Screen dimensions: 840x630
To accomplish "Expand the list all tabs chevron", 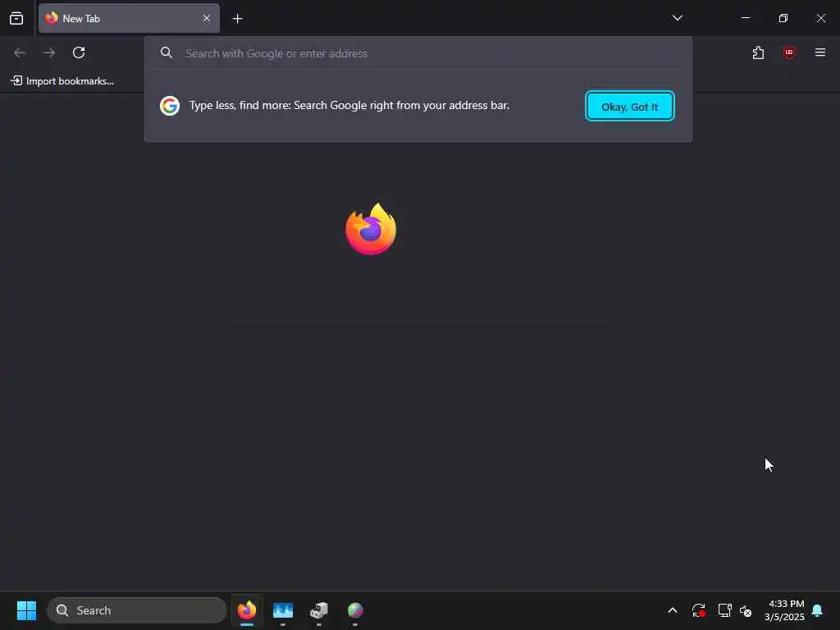I will click(677, 18).
